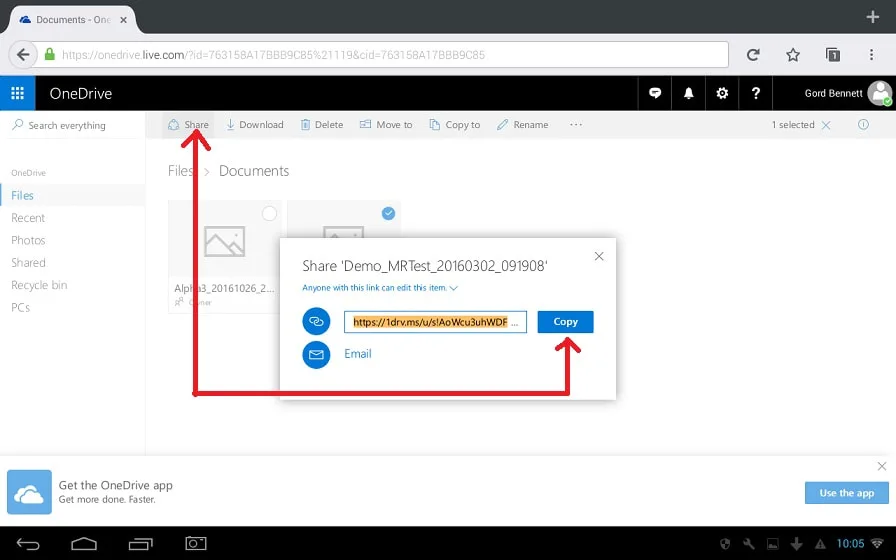Tap the Android back button
Viewport: 896px width, 560px height.
27,544
